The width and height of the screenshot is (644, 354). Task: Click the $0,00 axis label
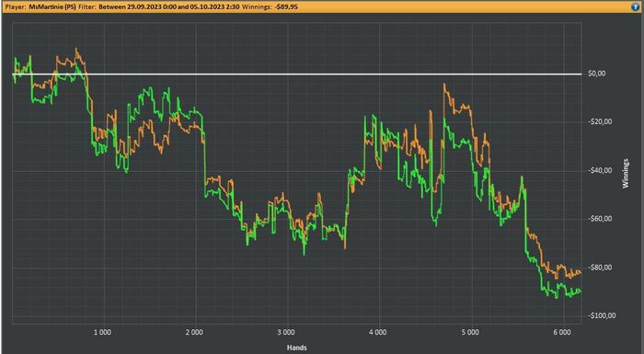click(597, 74)
